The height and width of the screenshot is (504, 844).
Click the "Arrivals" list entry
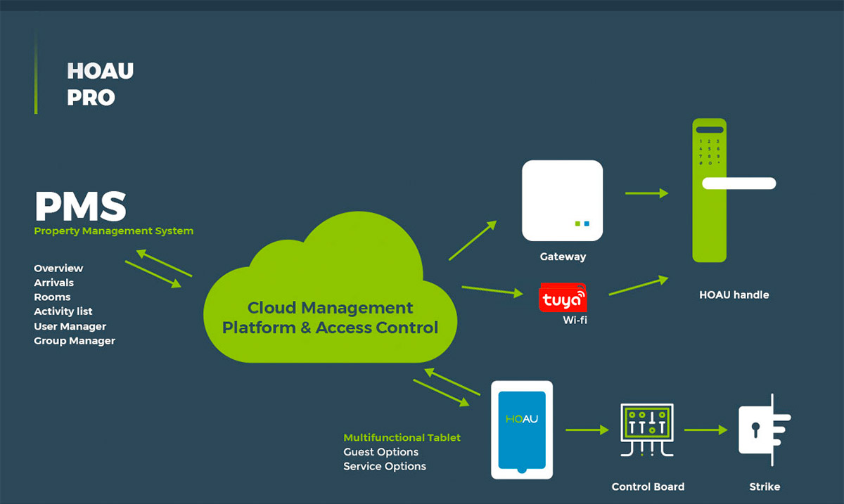coord(53,283)
